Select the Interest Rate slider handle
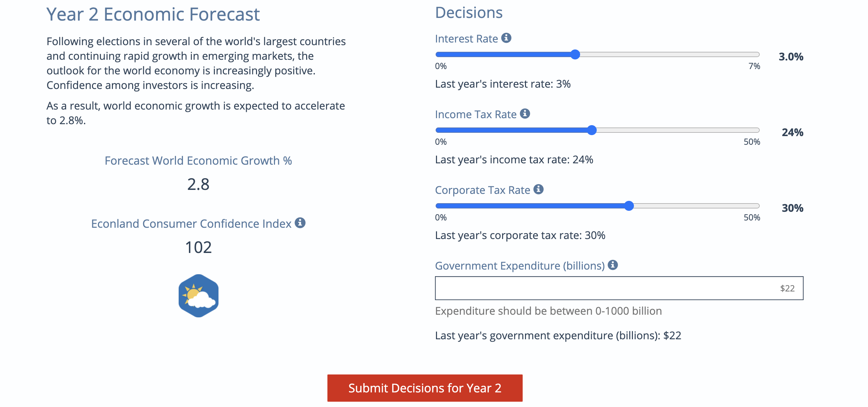 click(x=575, y=54)
